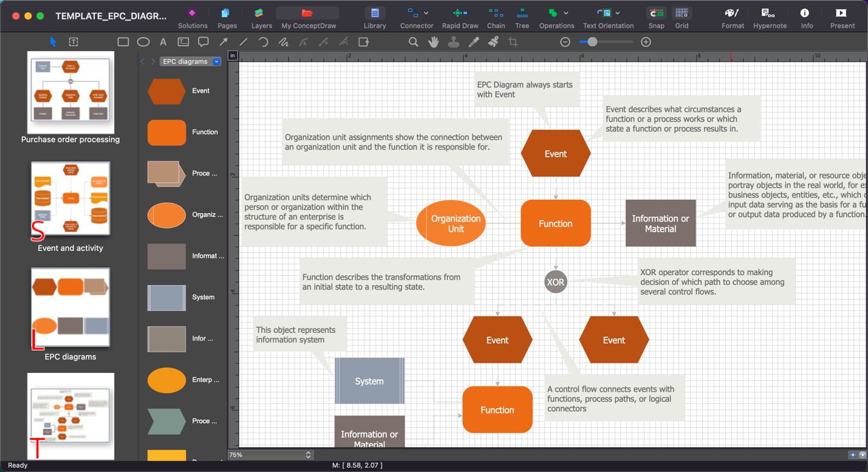Toggle the Grid display
The height and width of the screenshot is (472, 868).
682,18
